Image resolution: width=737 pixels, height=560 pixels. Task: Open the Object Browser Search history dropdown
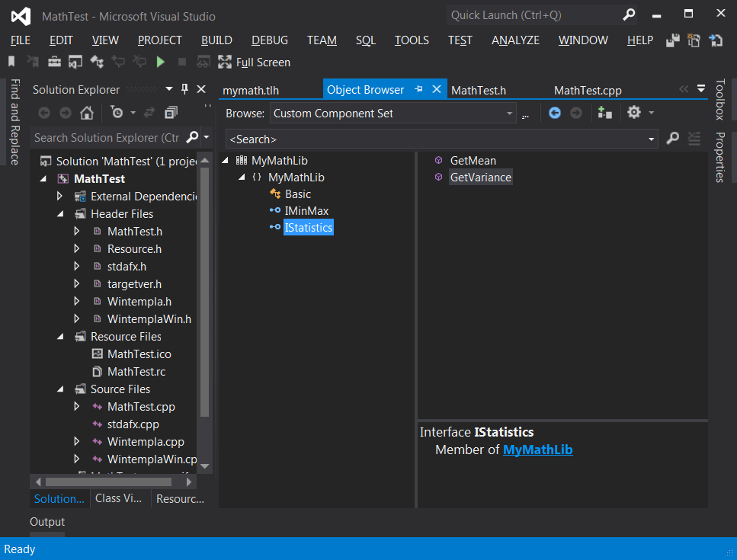(x=652, y=139)
